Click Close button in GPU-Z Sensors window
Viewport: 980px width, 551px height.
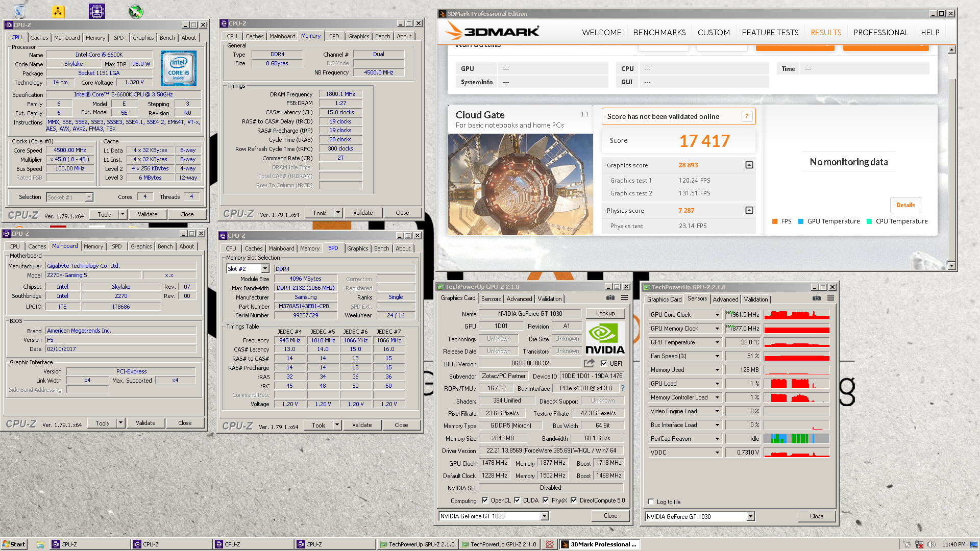point(817,516)
